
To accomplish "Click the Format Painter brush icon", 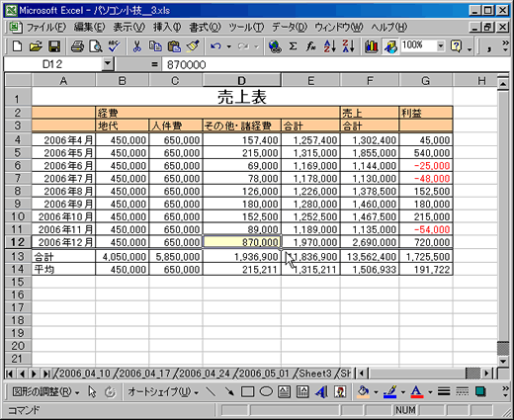I will point(193,46).
